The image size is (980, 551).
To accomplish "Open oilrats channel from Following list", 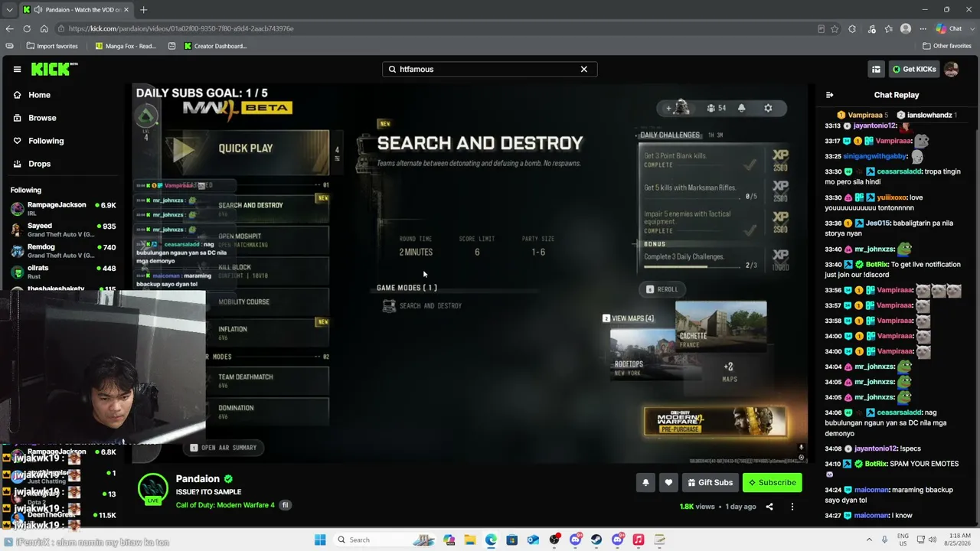I will [64, 272].
